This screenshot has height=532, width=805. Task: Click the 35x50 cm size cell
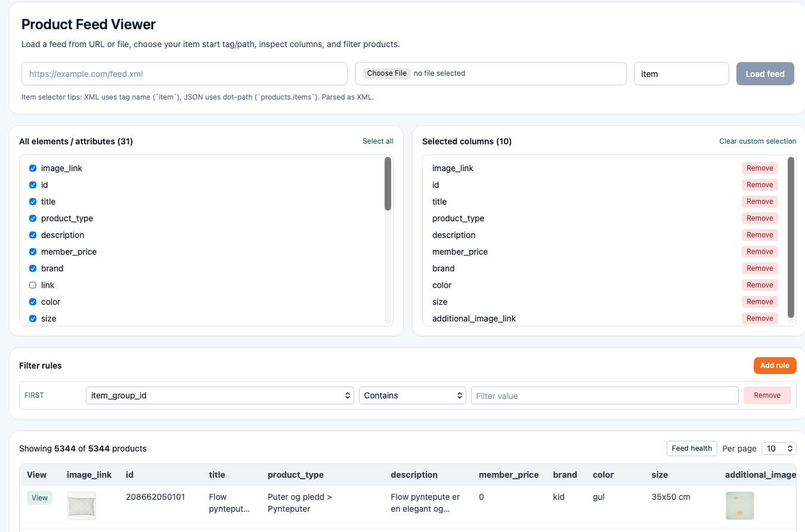click(x=671, y=497)
